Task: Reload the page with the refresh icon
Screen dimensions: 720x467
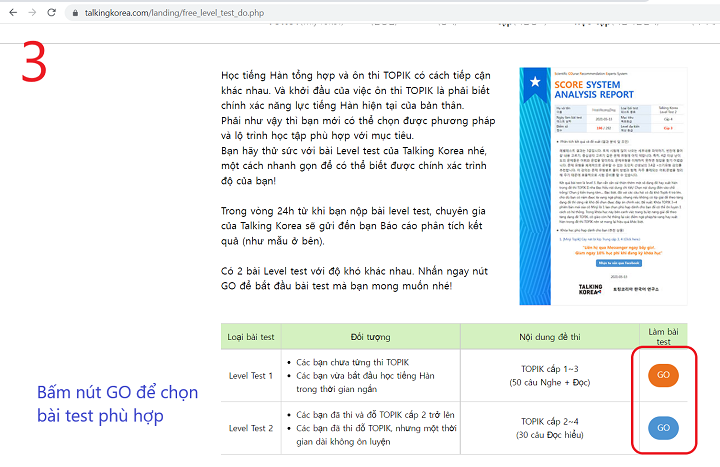Action: pyautogui.click(x=51, y=12)
